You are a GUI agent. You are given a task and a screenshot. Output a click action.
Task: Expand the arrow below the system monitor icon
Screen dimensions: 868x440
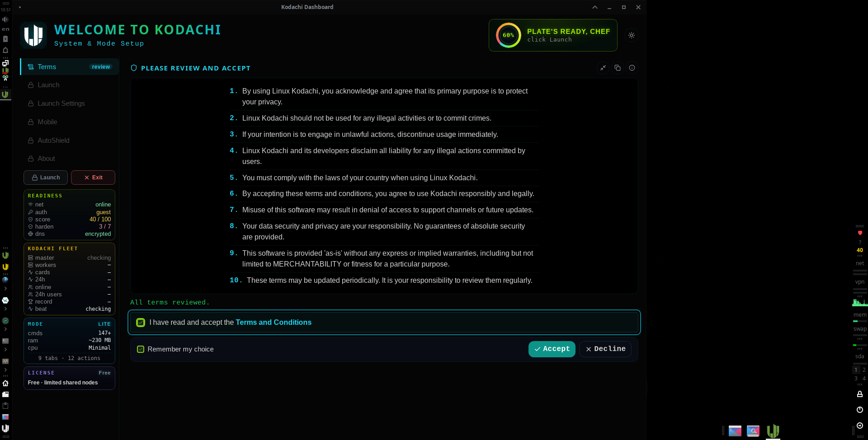5,370
